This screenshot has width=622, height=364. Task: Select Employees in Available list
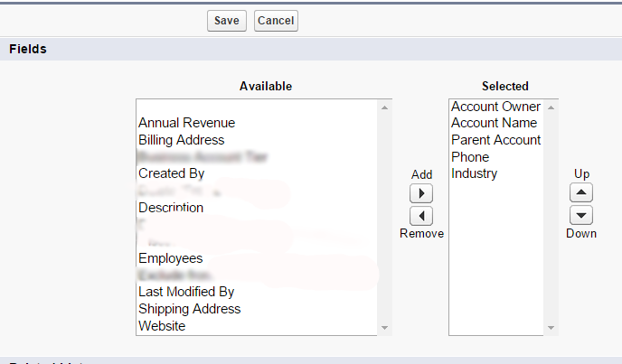pos(171,258)
